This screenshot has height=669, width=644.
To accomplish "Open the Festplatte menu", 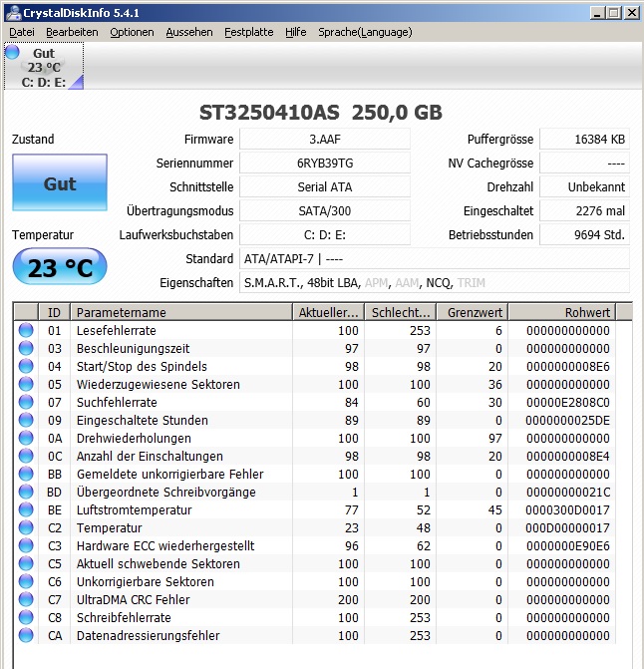I will pyautogui.click(x=249, y=32).
